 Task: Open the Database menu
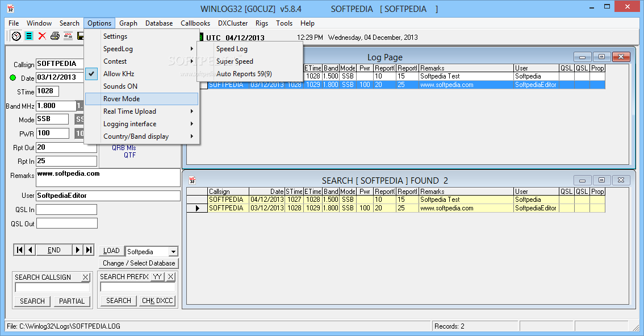tap(159, 23)
